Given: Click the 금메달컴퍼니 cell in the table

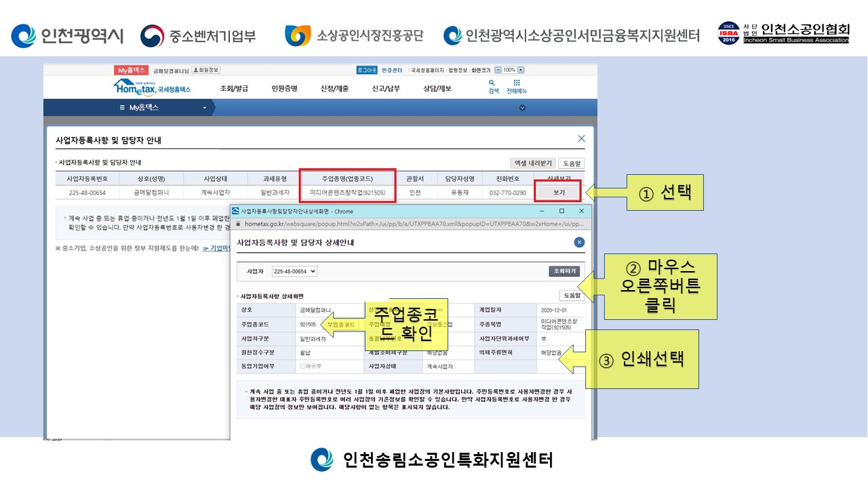Looking at the screenshot, I should (x=151, y=193).
